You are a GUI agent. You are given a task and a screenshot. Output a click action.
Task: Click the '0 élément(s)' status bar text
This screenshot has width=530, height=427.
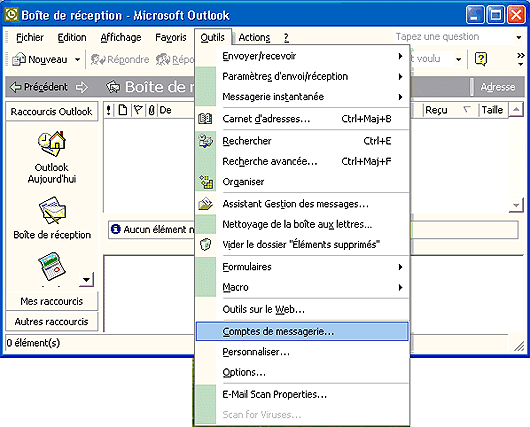[x=33, y=343]
